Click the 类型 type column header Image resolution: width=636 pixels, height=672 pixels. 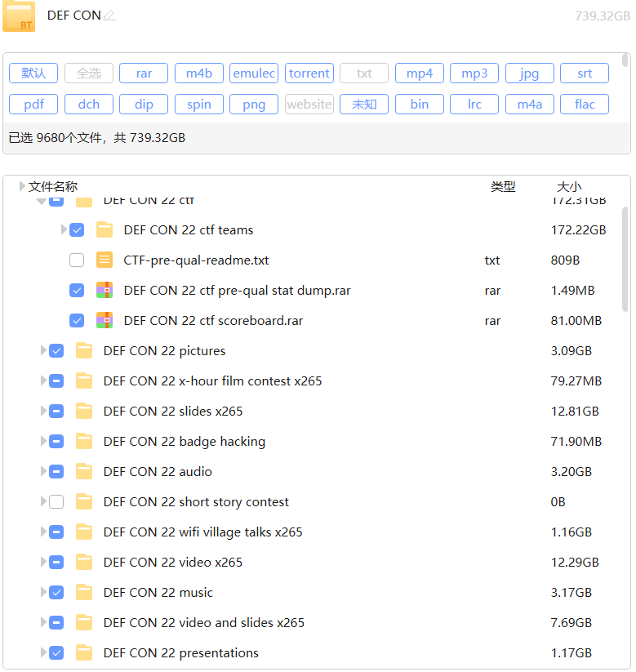coord(503,186)
